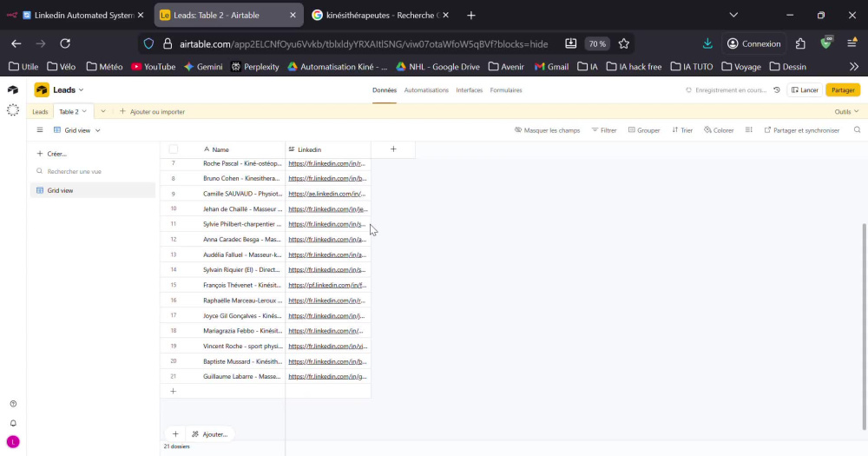
Task: Open the Automatisations tab
Action: pyautogui.click(x=426, y=89)
